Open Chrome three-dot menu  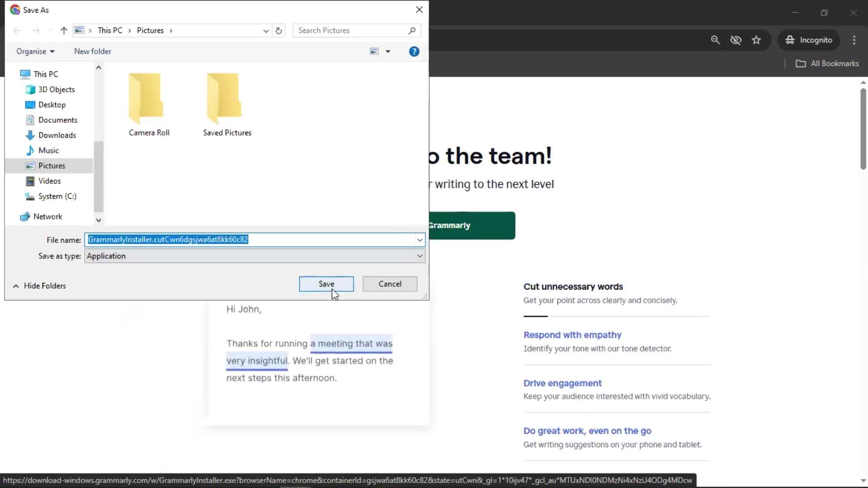coord(854,40)
